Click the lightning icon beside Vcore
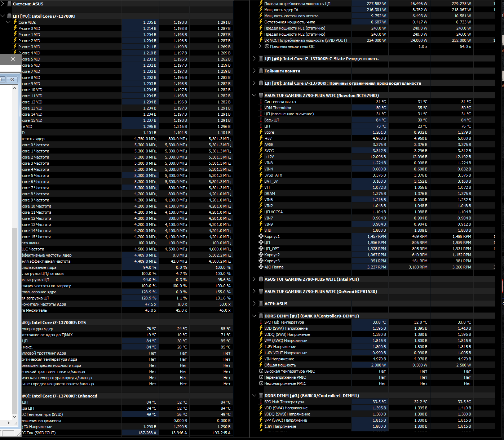The height and width of the screenshot is (440, 504). tap(261, 132)
